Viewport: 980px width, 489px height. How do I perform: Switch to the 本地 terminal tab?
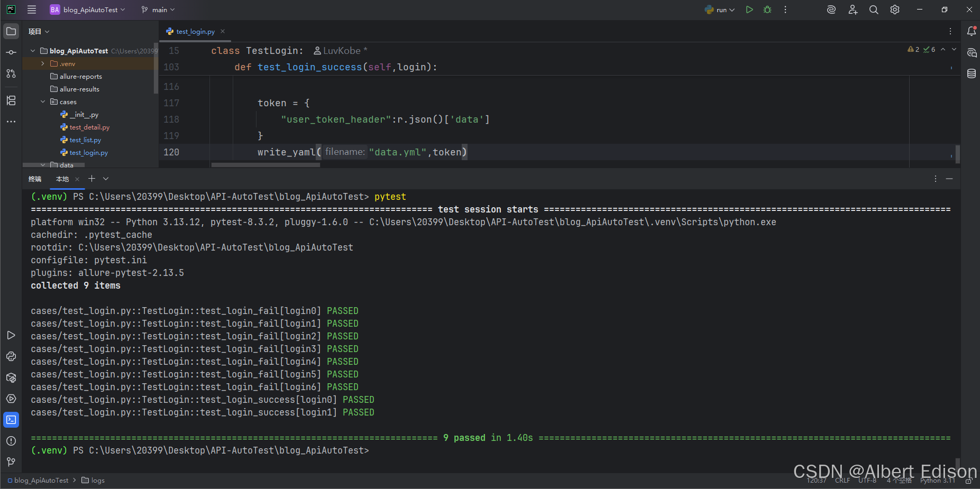[x=62, y=179]
